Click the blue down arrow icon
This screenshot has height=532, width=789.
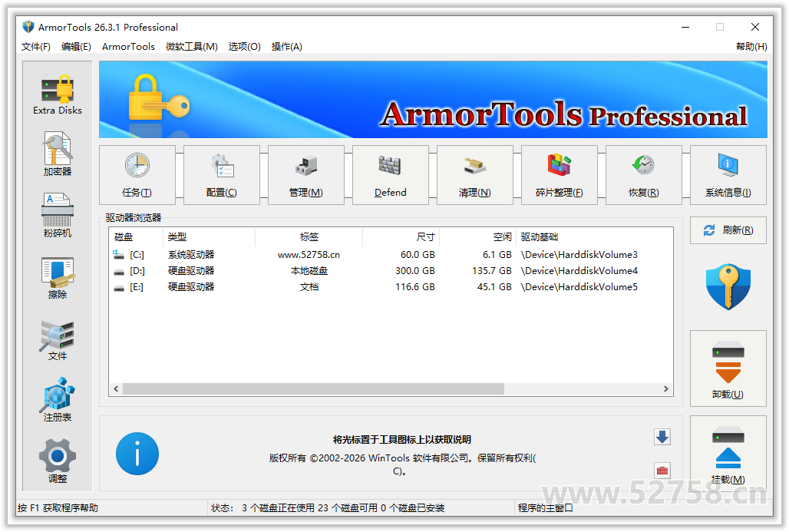coord(662,437)
